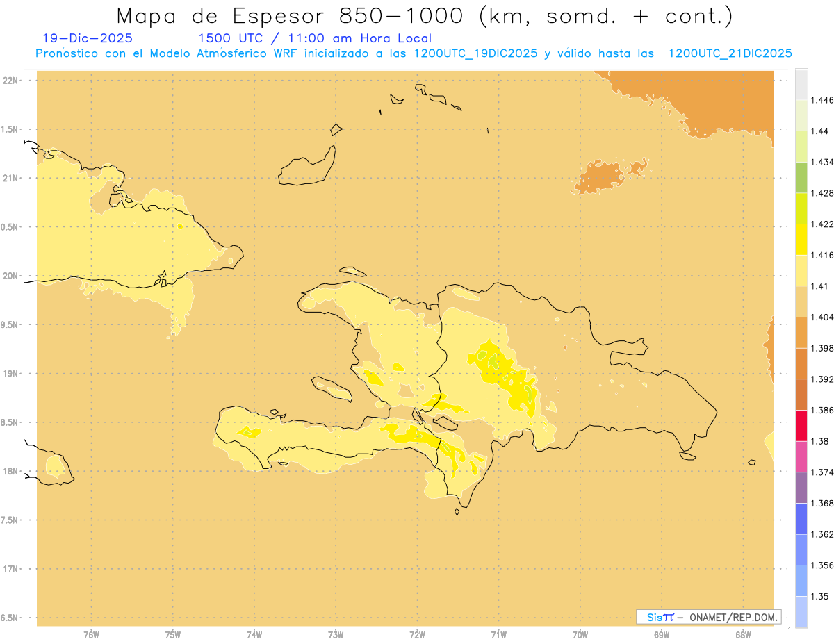Click the '22N' latitude axis label
Image resolution: width=834 pixels, height=644 pixels.
[10, 81]
